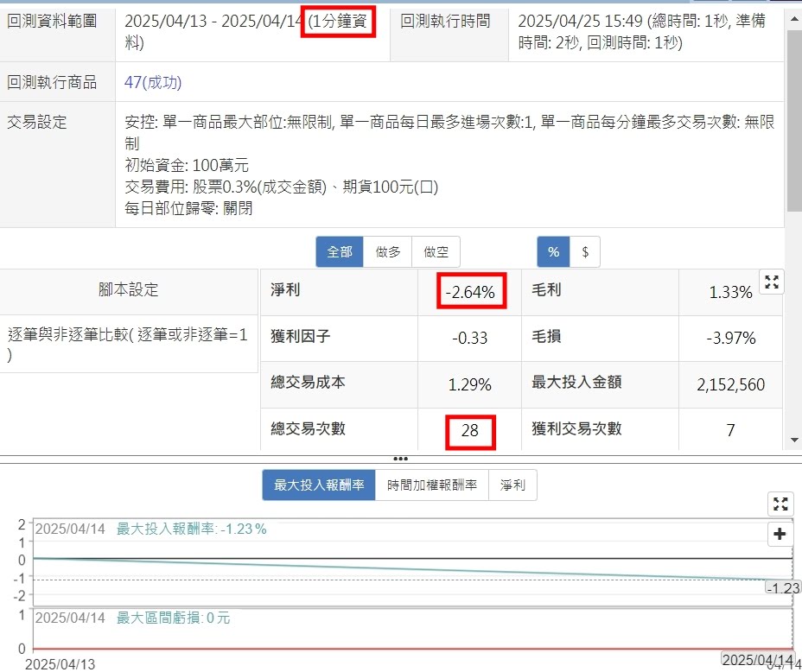Click the scrollbar up arrow
Image resolution: width=802 pixels, height=672 pixels.
794,10
